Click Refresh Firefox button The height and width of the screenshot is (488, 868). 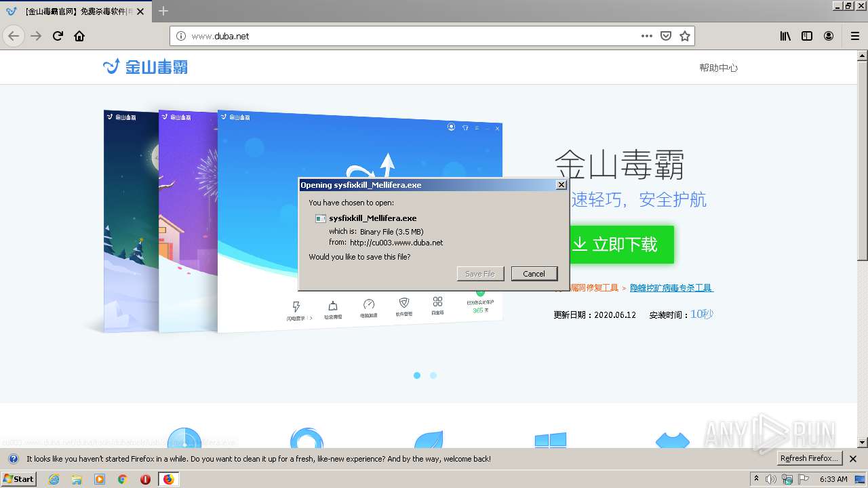pos(809,459)
